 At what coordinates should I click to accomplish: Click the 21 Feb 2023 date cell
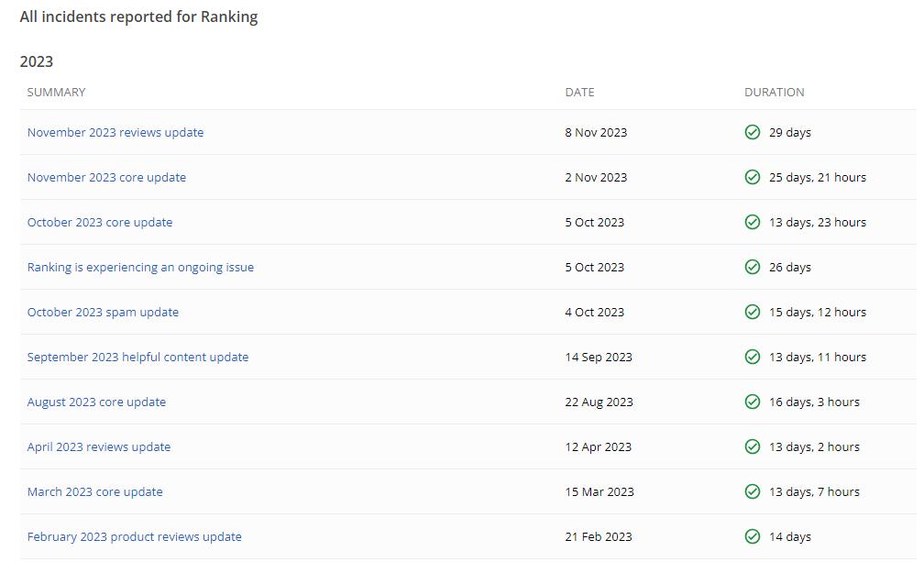coord(599,536)
